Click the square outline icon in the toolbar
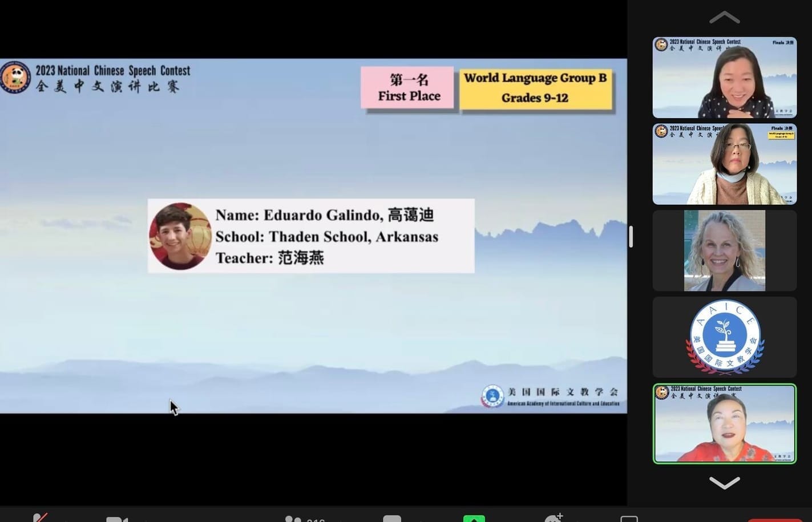Image resolution: width=812 pixels, height=522 pixels. pos(629,519)
